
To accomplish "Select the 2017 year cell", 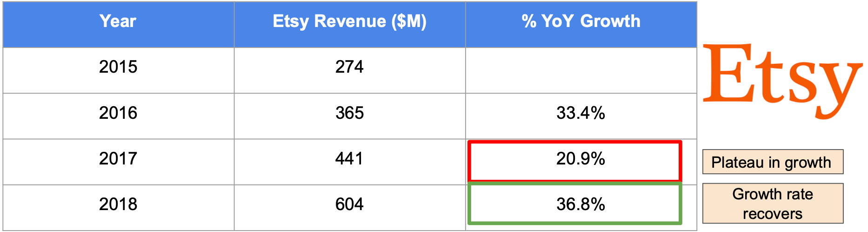I will (118, 162).
